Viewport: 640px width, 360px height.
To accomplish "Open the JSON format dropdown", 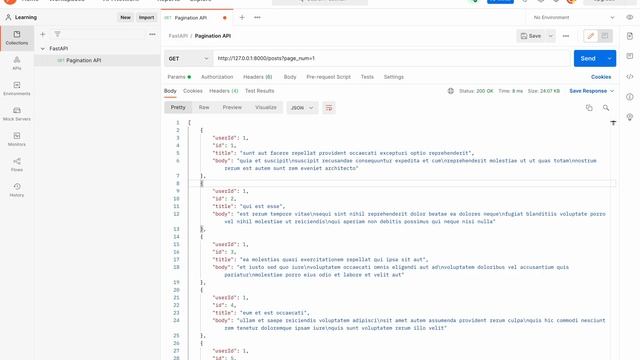I will [302, 108].
